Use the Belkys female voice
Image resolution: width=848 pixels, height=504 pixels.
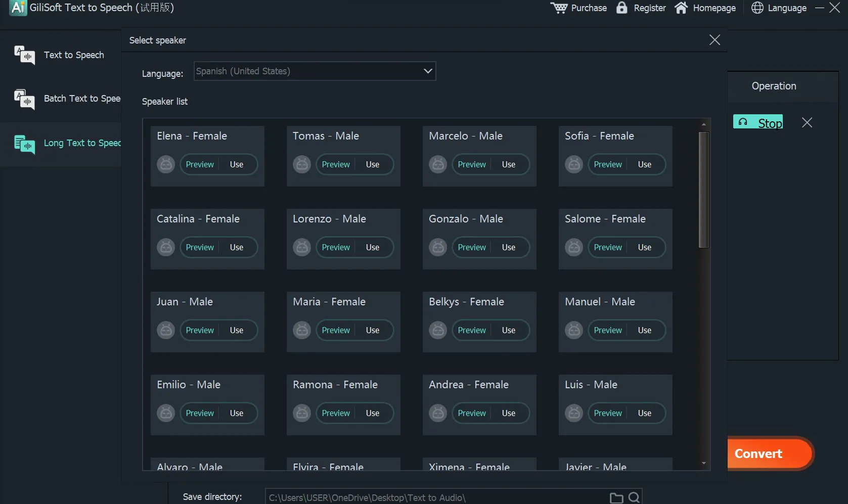click(509, 330)
